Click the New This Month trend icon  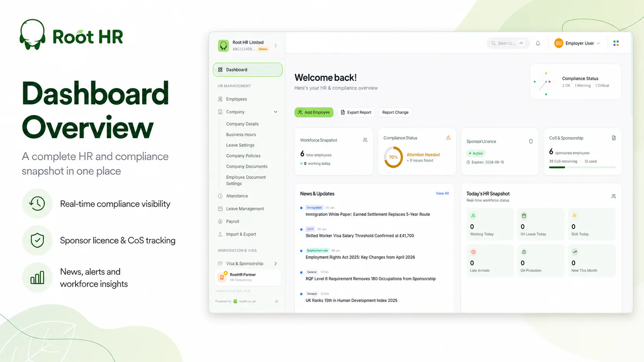[x=575, y=252]
